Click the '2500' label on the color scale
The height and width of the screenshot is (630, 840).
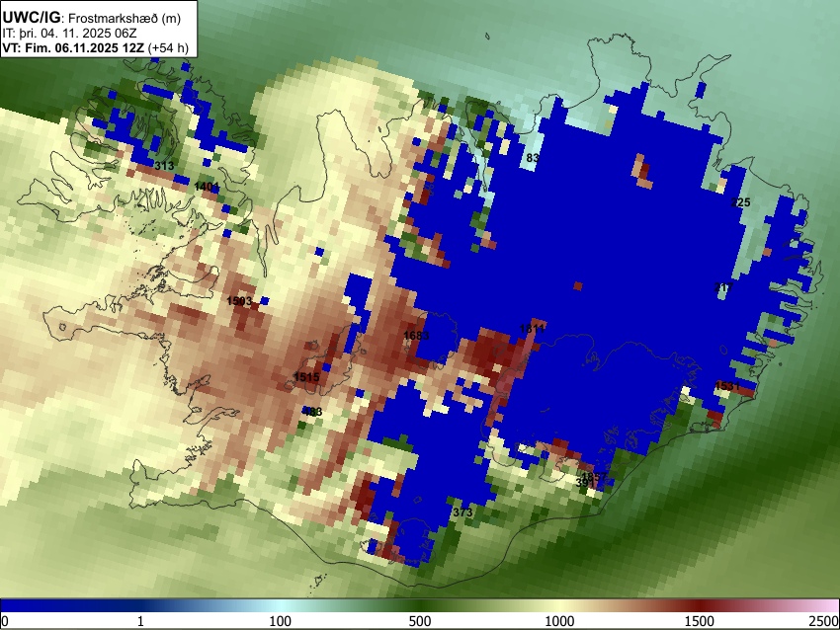[x=825, y=621]
